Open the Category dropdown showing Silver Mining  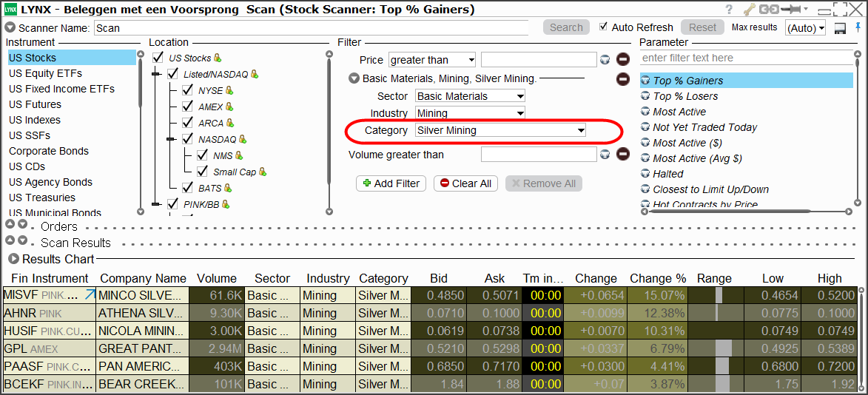point(500,131)
